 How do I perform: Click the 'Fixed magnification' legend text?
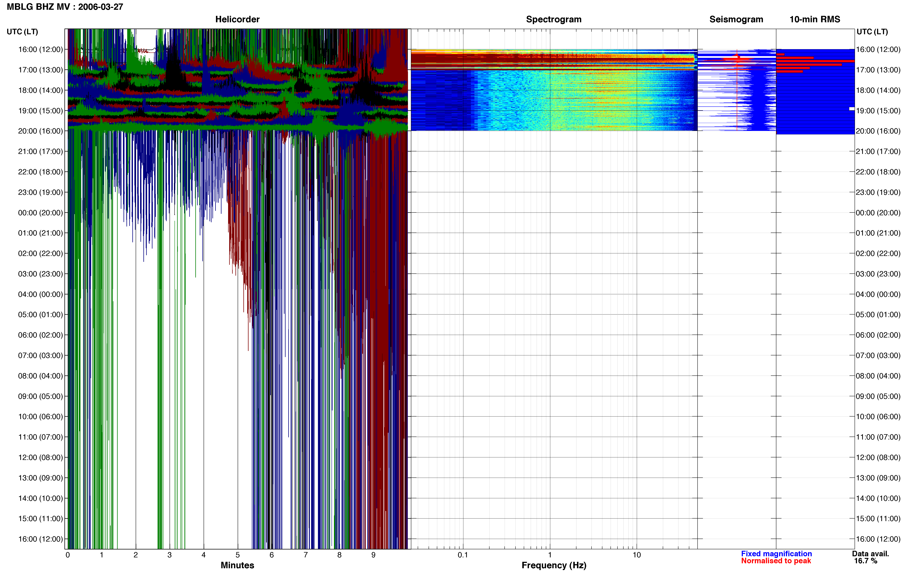click(x=776, y=554)
